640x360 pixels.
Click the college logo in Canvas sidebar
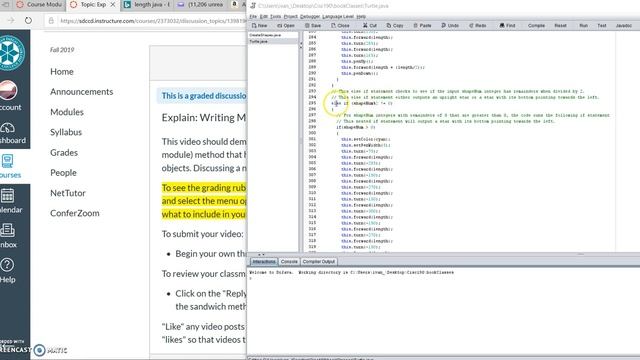(x=11, y=53)
